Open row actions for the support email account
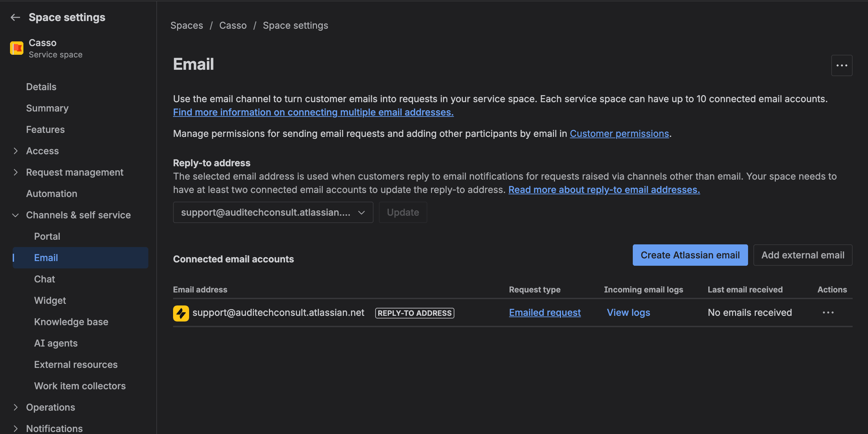Image resolution: width=868 pixels, height=434 pixels. 828,312
